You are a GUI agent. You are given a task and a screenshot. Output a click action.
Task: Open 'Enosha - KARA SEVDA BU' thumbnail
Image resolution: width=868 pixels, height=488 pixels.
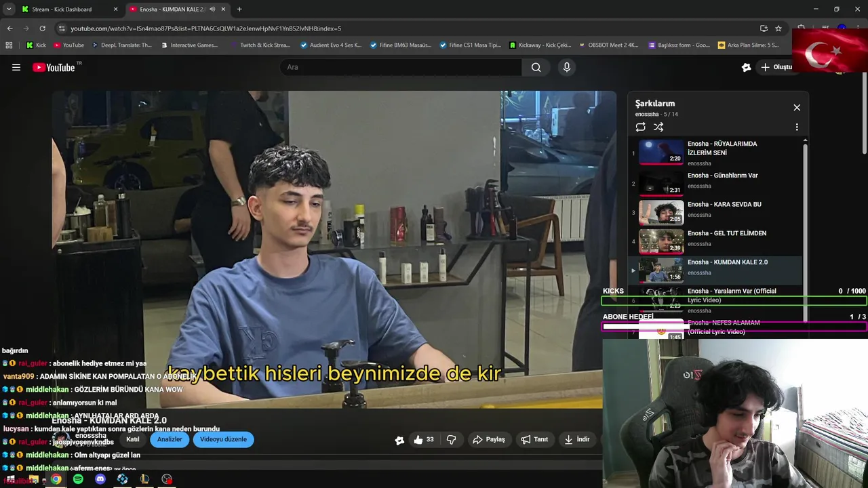click(661, 211)
